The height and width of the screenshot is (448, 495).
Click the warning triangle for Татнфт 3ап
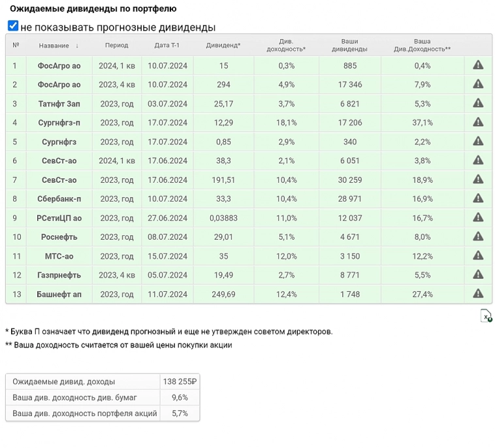point(478,103)
